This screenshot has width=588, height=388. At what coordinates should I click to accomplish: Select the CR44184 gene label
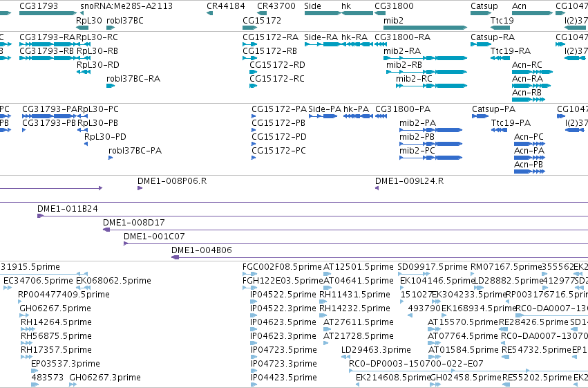coord(226,6)
